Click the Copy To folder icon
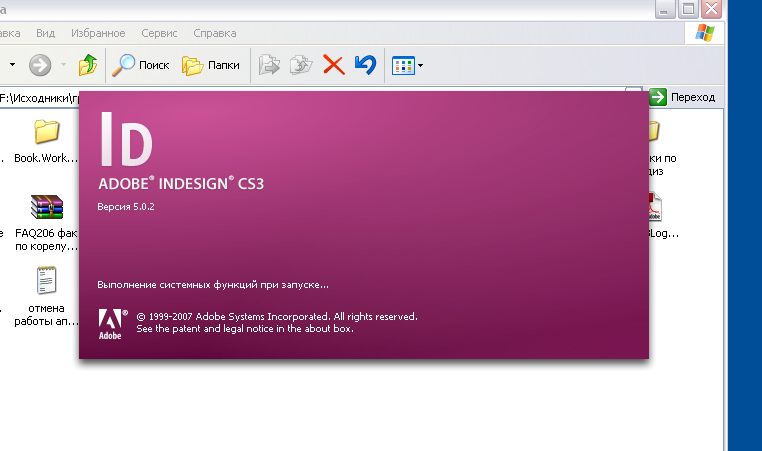Image resolution: width=762 pixels, height=451 pixels. click(301, 65)
